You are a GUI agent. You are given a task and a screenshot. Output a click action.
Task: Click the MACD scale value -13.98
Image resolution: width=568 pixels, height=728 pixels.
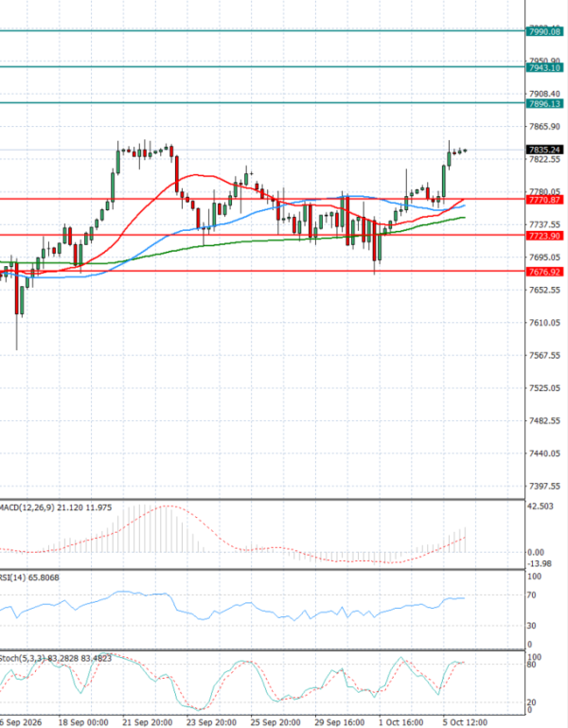click(540, 563)
